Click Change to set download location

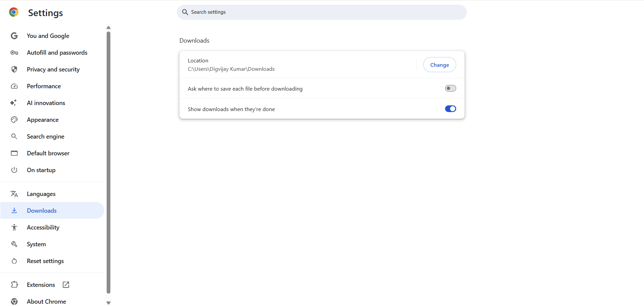pos(439,65)
